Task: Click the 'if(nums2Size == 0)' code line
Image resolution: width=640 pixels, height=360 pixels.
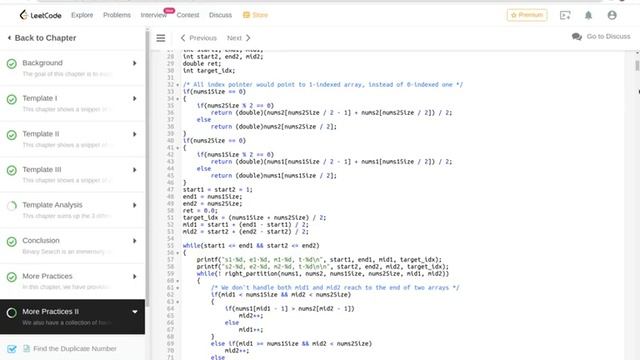Action: [214, 141]
